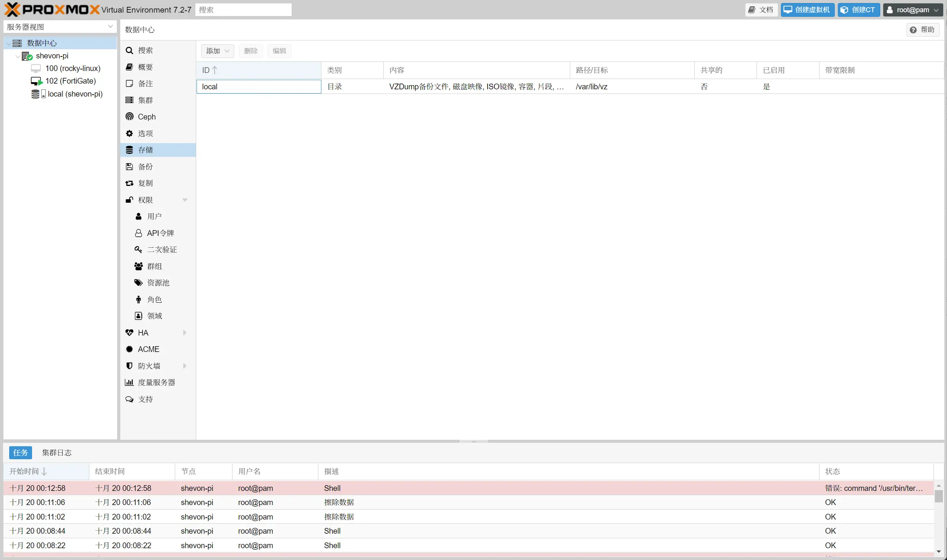This screenshot has width=947, height=560.
Task: Open root@pam user menu
Action: [x=913, y=10]
